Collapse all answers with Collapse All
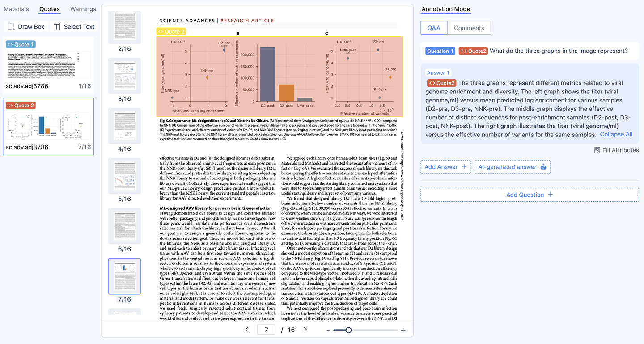 pyautogui.click(x=616, y=134)
